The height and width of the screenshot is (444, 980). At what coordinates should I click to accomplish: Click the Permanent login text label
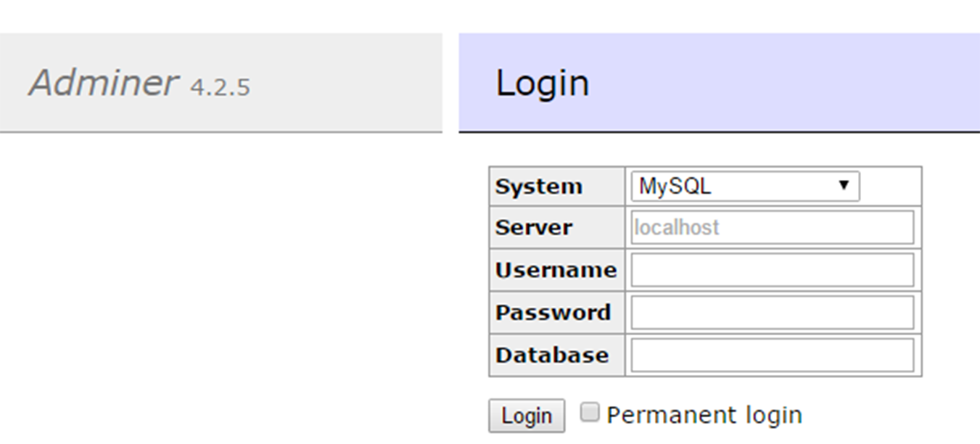coord(704,414)
